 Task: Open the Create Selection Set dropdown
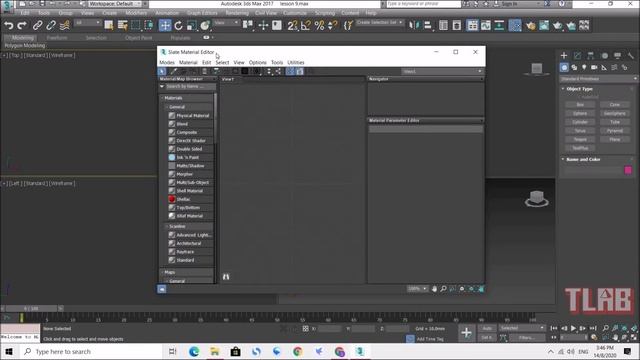click(379, 22)
